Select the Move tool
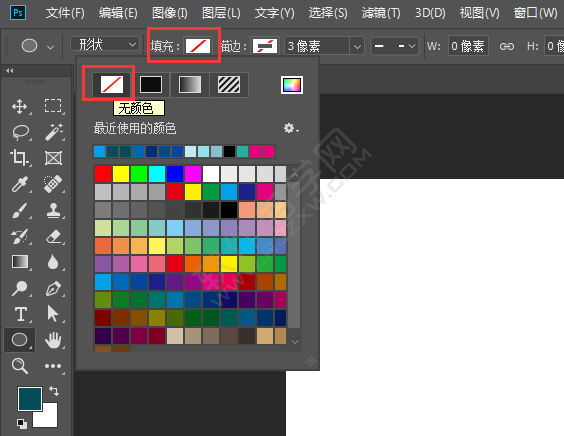This screenshot has width=564, height=436. tap(20, 106)
